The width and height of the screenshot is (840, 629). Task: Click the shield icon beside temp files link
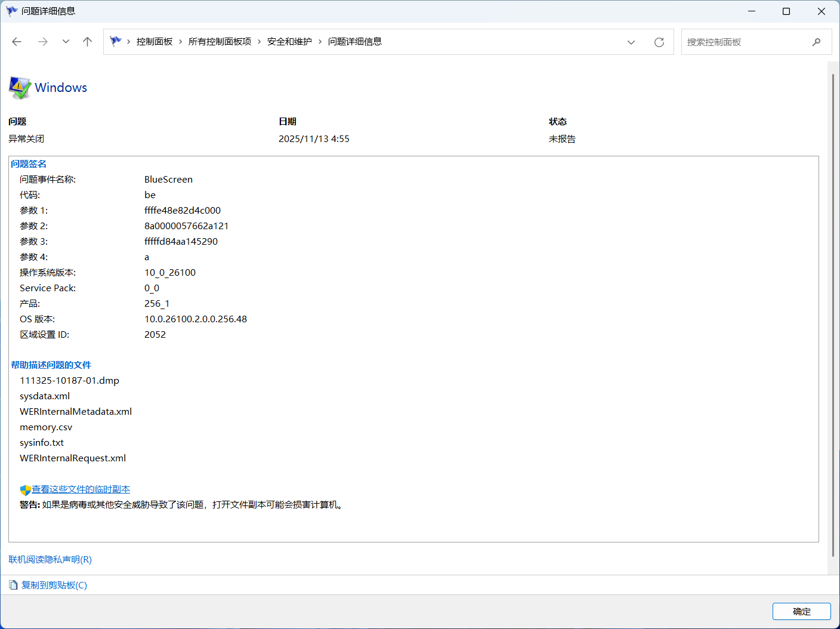25,490
